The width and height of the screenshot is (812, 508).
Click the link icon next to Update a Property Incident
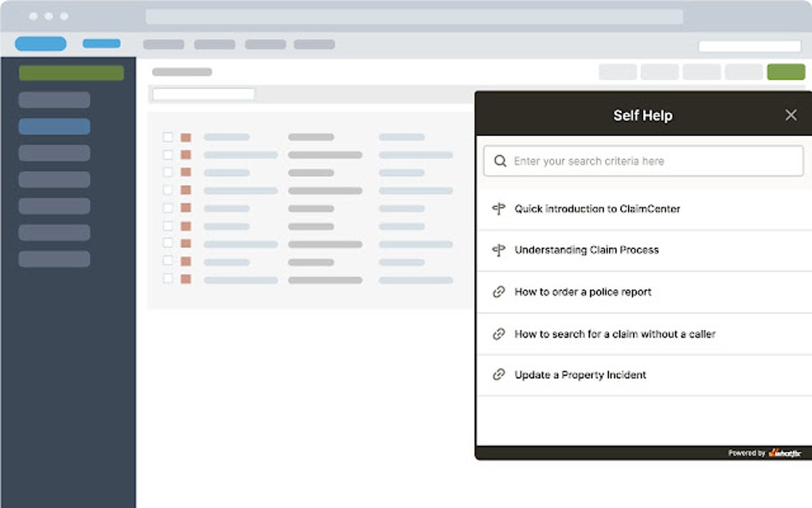tap(499, 374)
